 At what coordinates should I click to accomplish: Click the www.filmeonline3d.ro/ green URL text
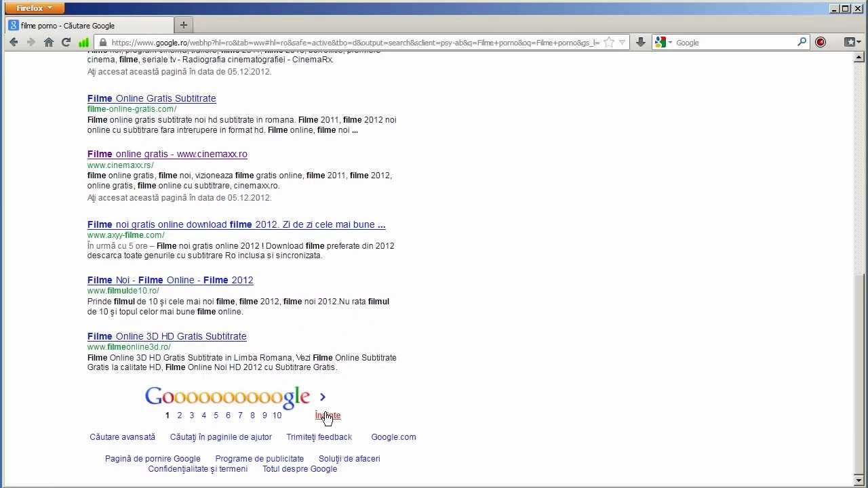coord(129,347)
